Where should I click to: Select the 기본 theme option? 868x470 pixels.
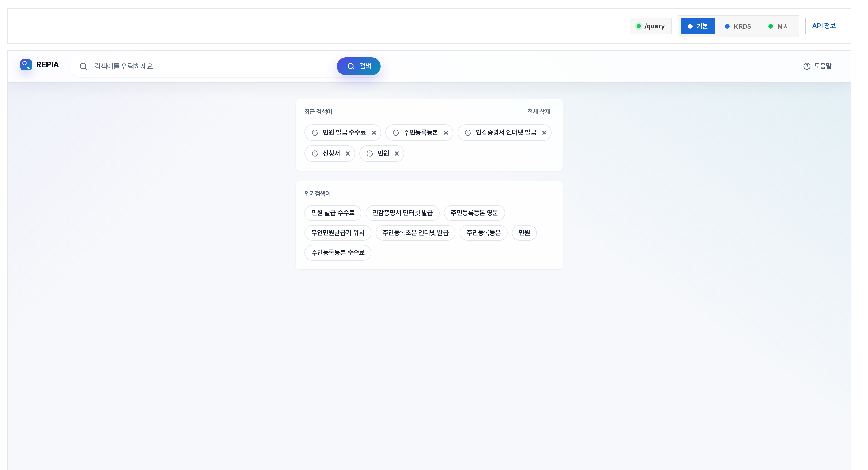click(x=698, y=26)
